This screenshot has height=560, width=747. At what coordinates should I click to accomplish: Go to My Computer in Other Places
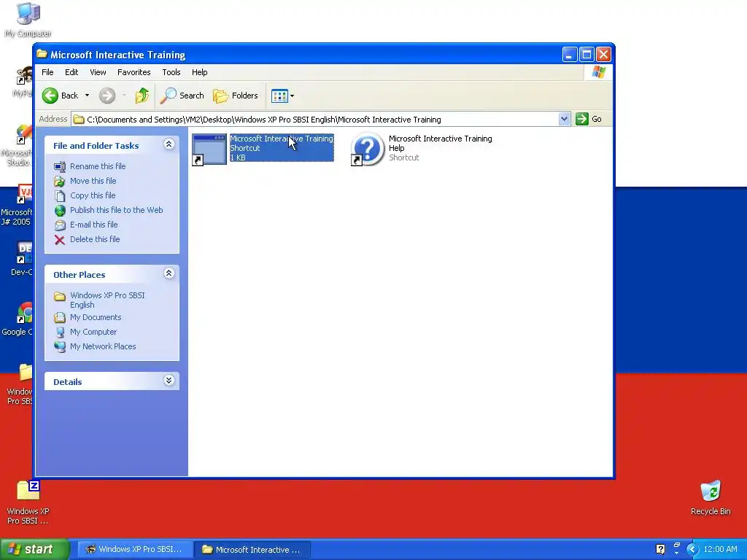click(x=93, y=332)
